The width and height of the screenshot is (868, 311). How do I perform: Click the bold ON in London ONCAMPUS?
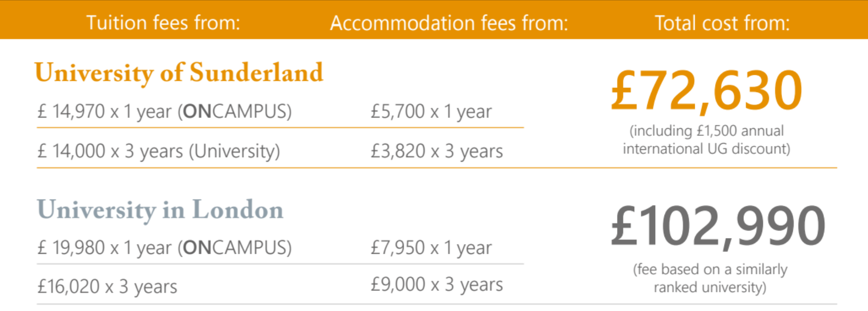(197, 248)
